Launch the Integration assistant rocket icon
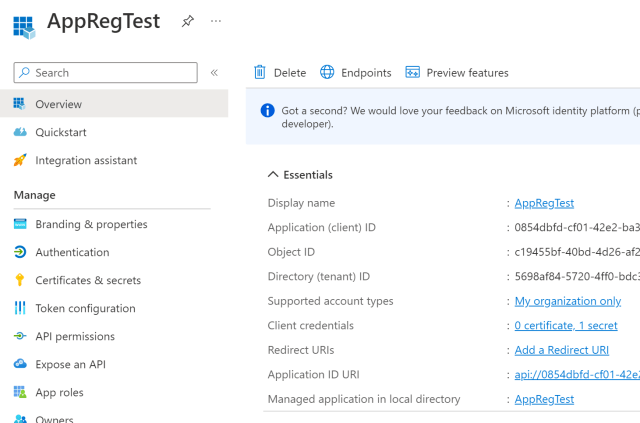This screenshot has width=640, height=423. coord(20,160)
